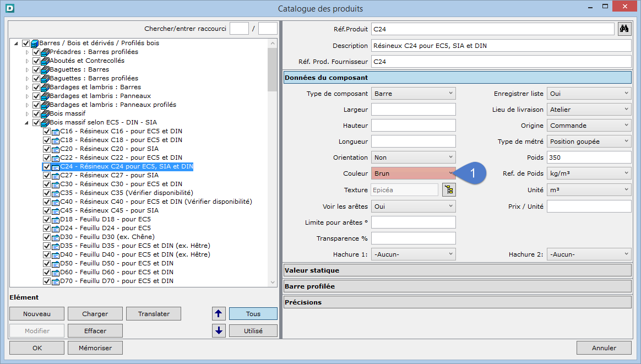
Task: Click the Annuler button
Action: click(604, 347)
